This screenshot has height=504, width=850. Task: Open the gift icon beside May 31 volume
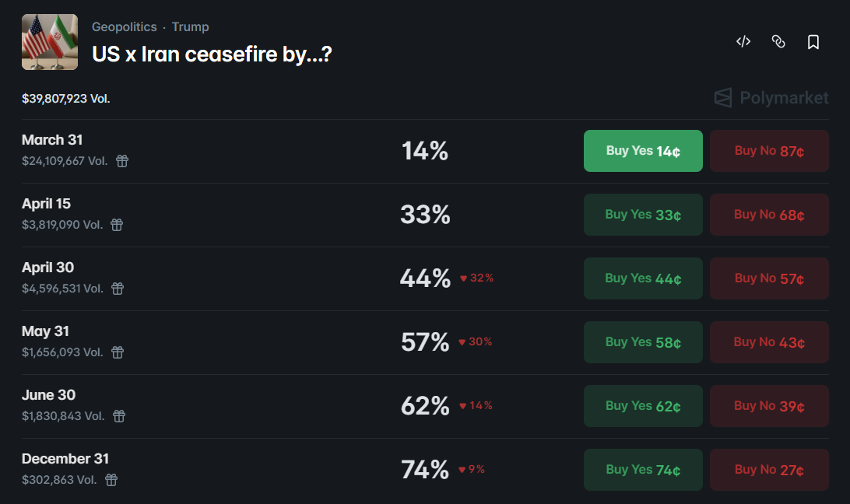point(117,352)
